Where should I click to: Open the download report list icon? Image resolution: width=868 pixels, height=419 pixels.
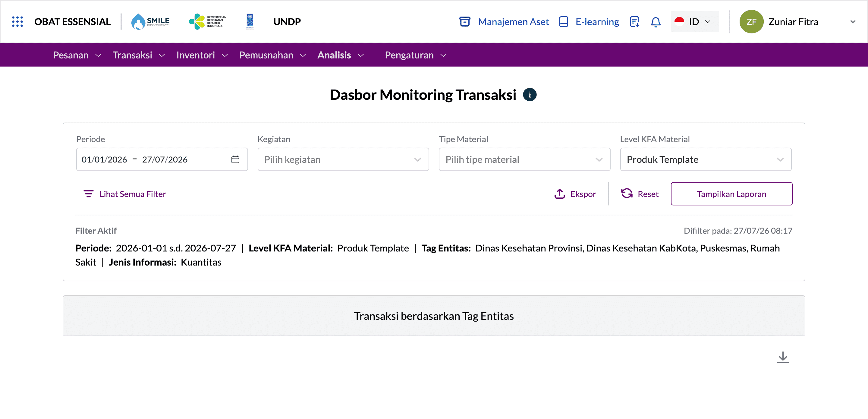pyautogui.click(x=634, y=22)
